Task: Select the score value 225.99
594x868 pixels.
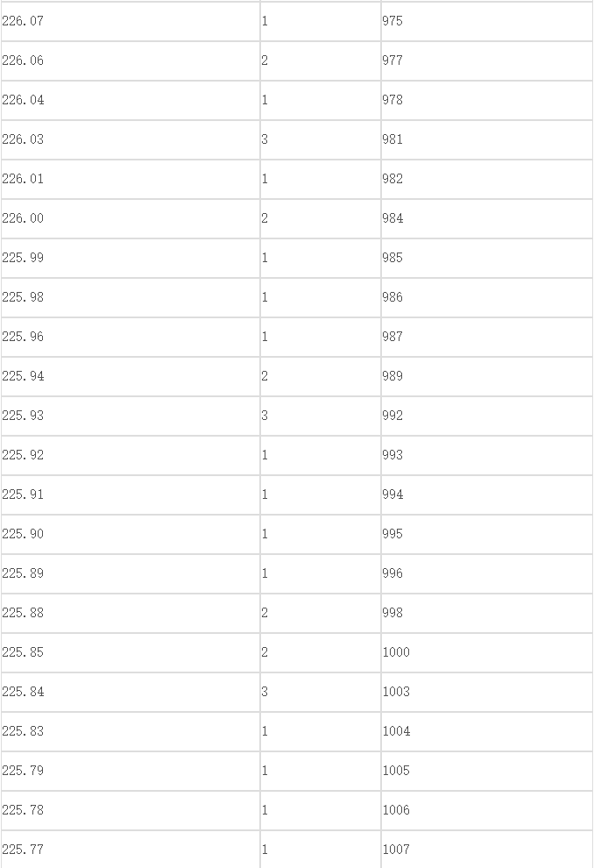Action: (131, 258)
